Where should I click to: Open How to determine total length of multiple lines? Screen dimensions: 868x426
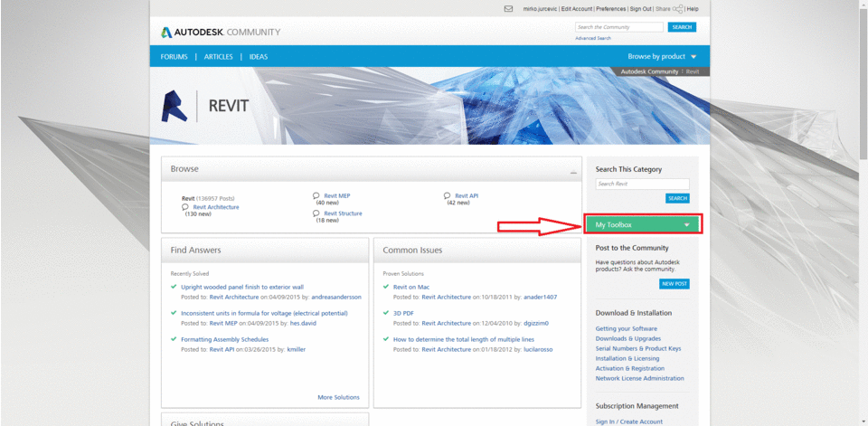[x=463, y=339]
